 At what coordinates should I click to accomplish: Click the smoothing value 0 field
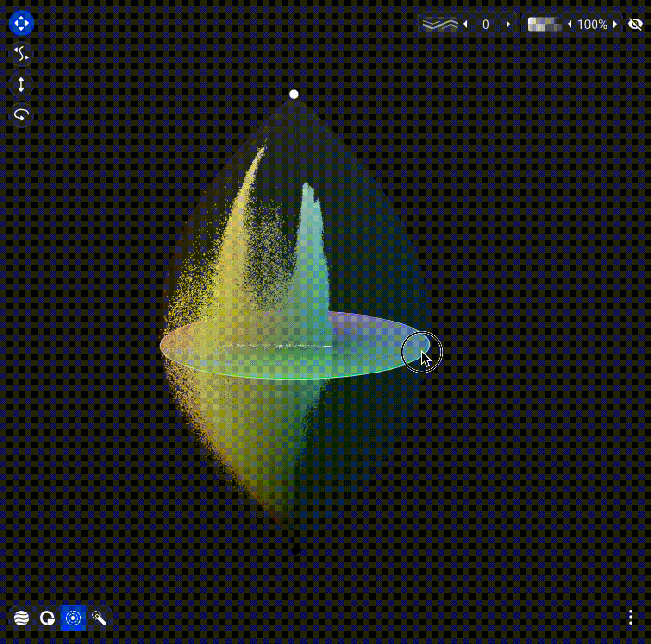pos(486,24)
